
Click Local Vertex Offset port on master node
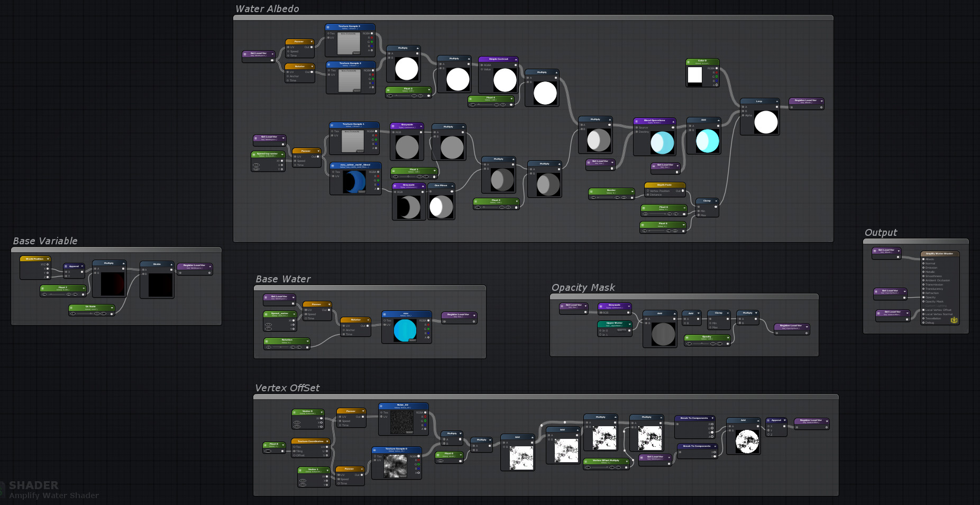pos(923,310)
